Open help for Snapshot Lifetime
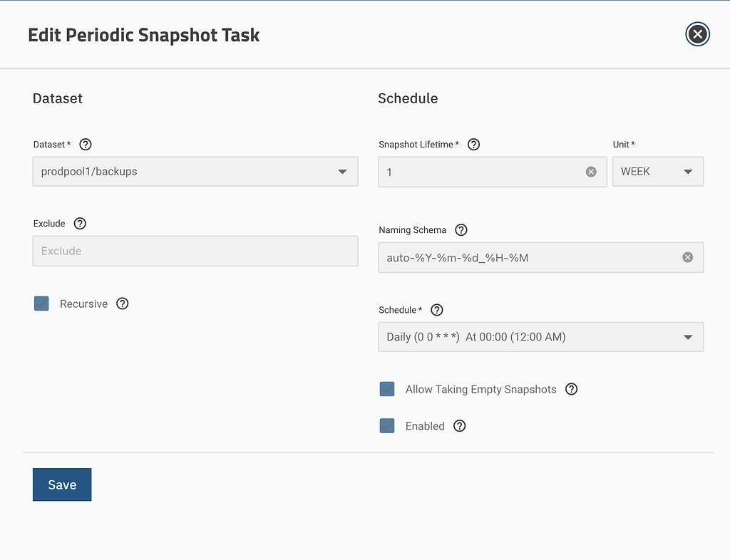Screen dimensions: 730x560 (473, 144)
